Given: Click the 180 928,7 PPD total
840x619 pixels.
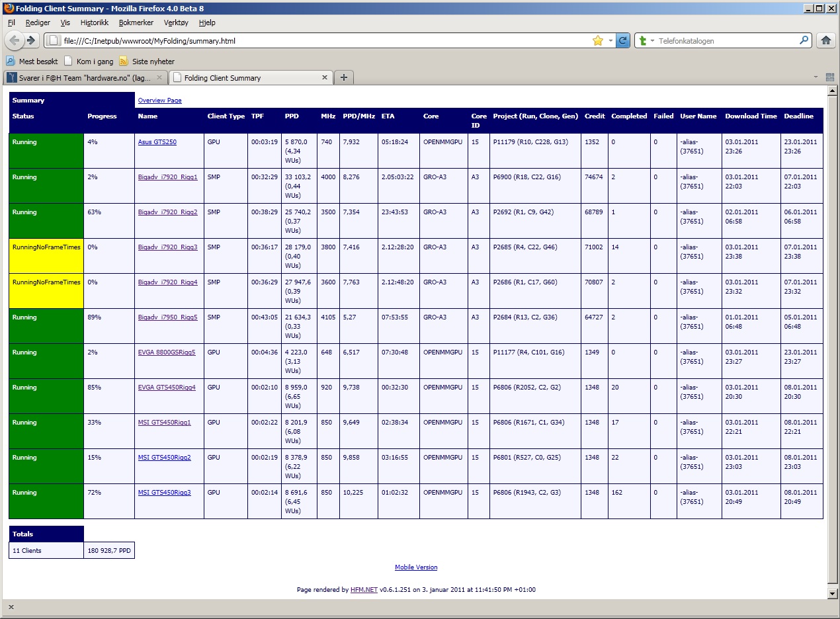Looking at the screenshot, I should click(109, 550).
